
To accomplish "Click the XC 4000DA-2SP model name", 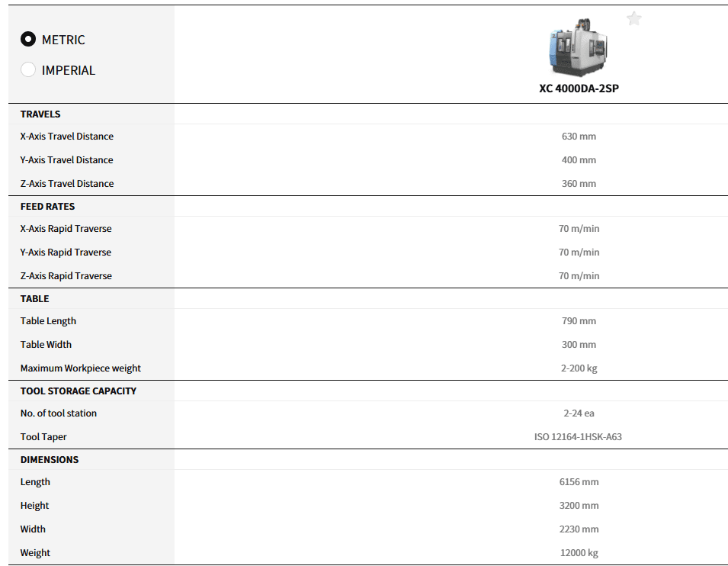I will [579, 88].
